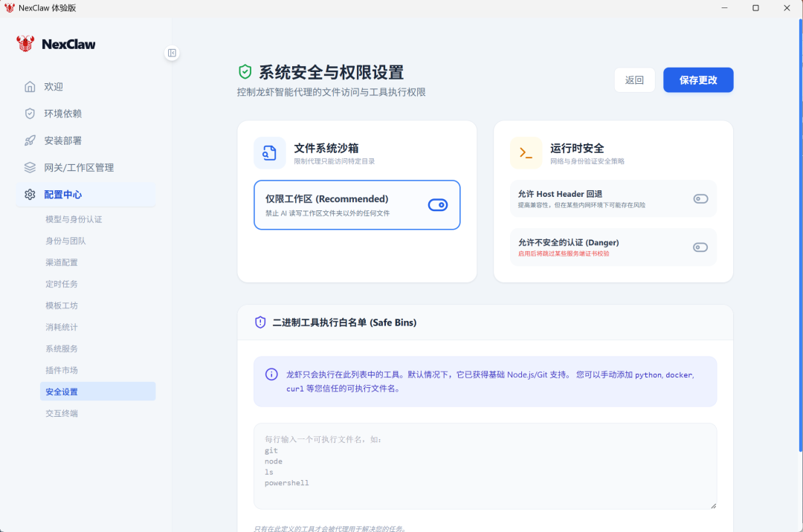Screen dimensions: 803x532
Task: Select 交互终端 in the sidebar
Action: click(x=62, y=413)
